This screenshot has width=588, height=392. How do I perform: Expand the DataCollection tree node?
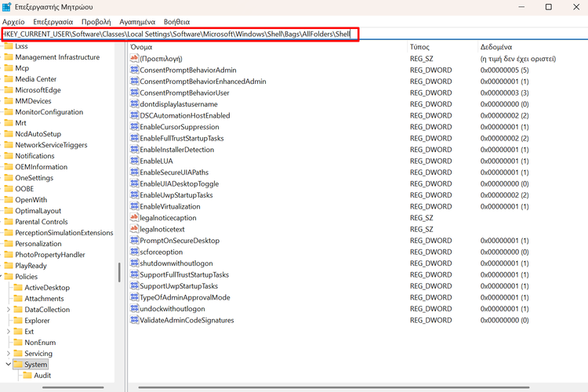(9, 310)
